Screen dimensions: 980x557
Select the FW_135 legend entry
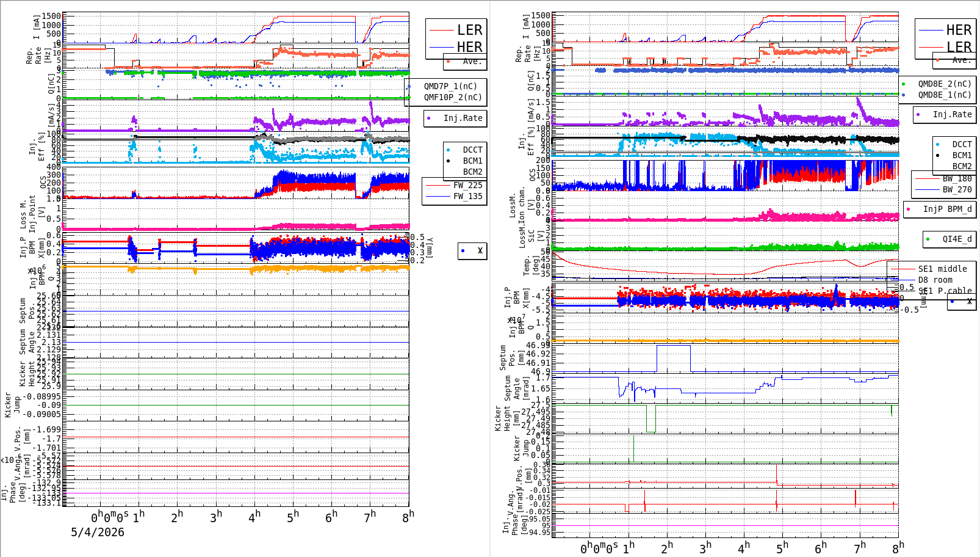455,196
